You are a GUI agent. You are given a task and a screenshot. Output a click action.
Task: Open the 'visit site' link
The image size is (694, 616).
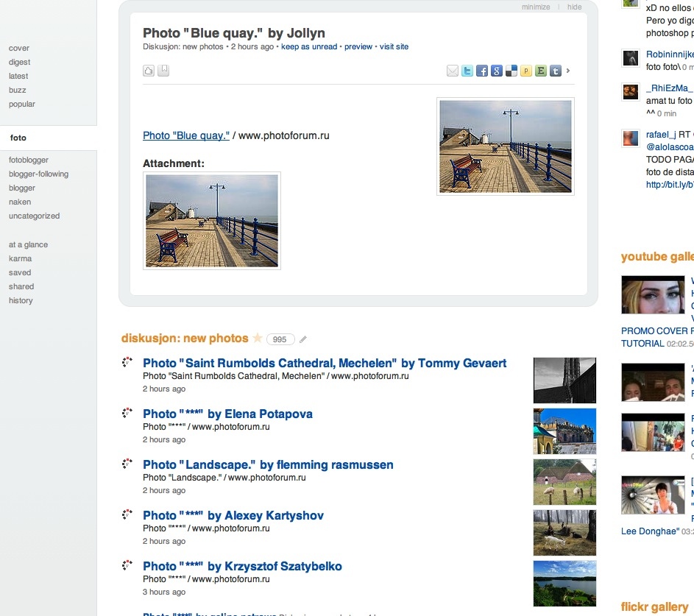tap(394, 47)
